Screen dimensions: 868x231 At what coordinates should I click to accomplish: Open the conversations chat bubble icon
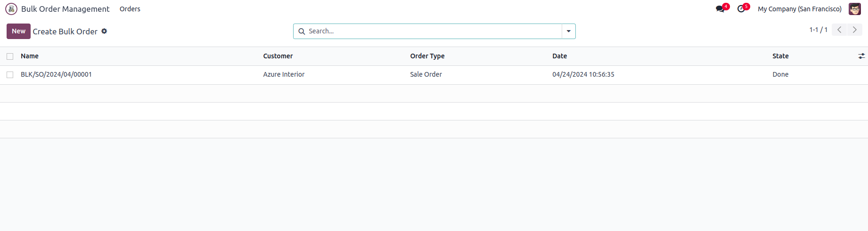(x=720, y=9)
